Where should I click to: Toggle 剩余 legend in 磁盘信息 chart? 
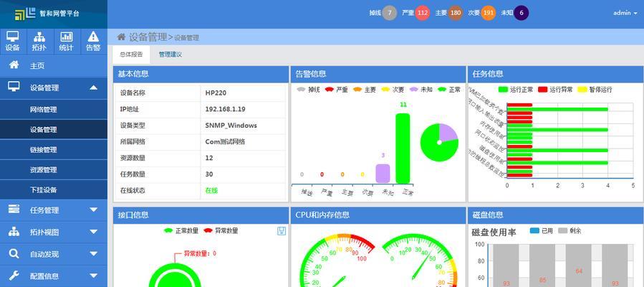(569, 231)
